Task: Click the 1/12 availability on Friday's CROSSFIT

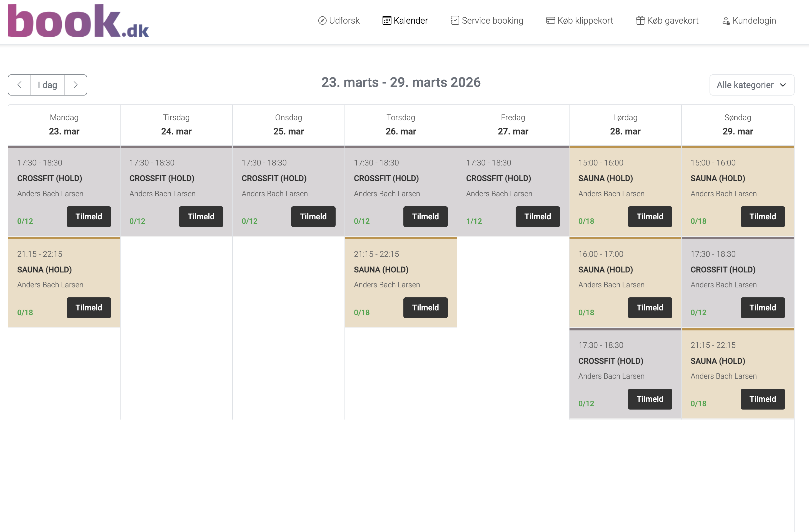Action: pyautogui.click(x=475, y=220)
